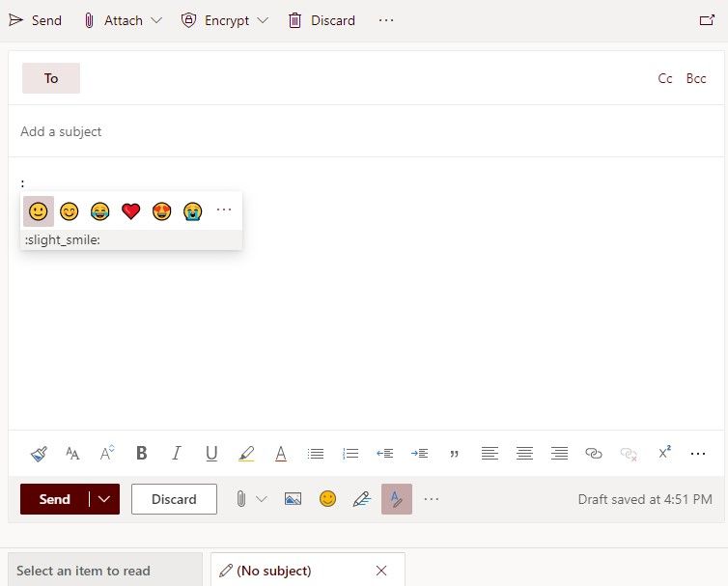Viewport: 728px width, 586px height.
Task: Pop out message to new window
Action: (x=706, y=20)
